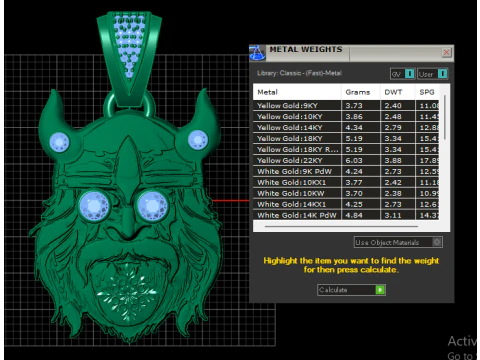Image resolution: width=480 pixels, height=360 pixels.
Task: Select the left eye gemstone
Action: (94, 206)
